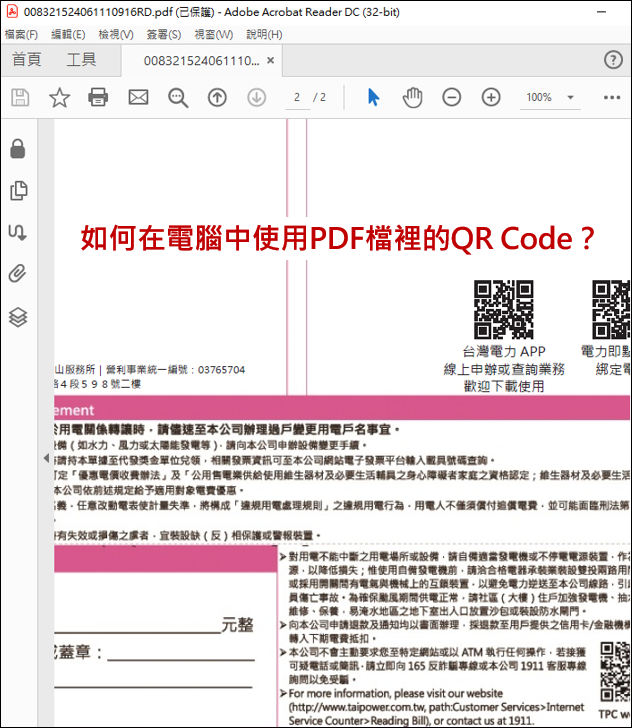Open the 說明(H) menu
Image resolution: width=632 pixels, height=728 pixels.
tap(264, 34)
